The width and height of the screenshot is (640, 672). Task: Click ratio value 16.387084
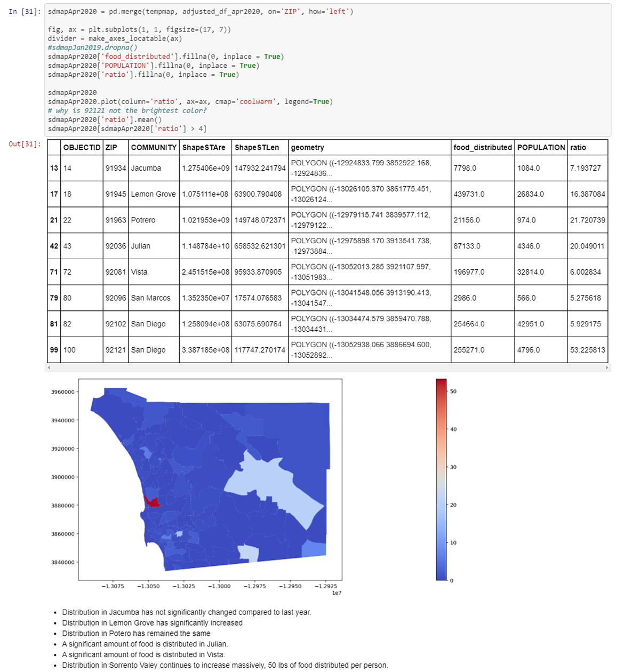588,194
